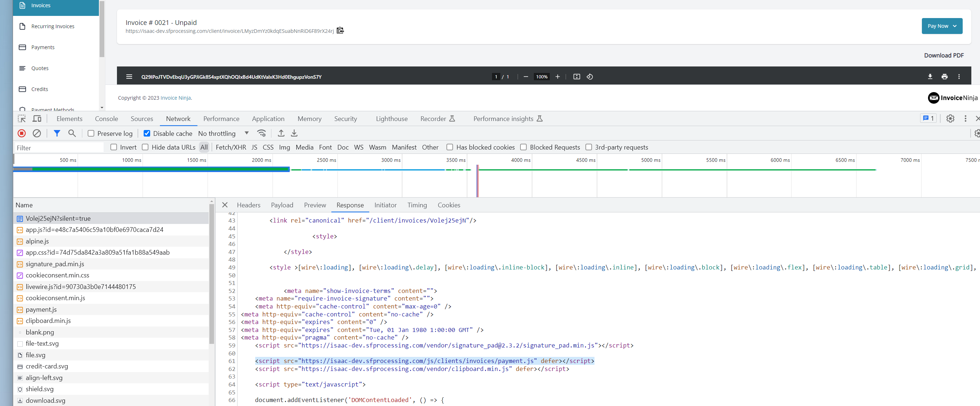Click the PDF page number box
Screen dimensions: 980x406
point(496,77)
